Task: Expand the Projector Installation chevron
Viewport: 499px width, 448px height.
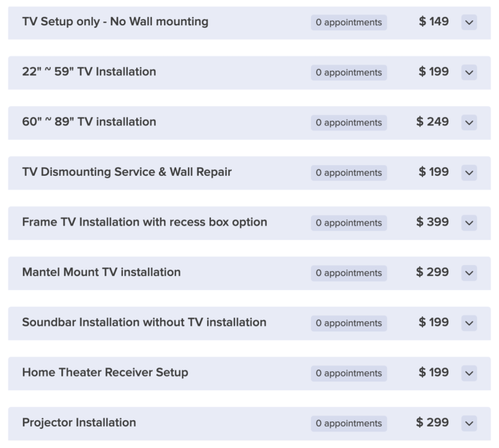Action: coord(469,423)
